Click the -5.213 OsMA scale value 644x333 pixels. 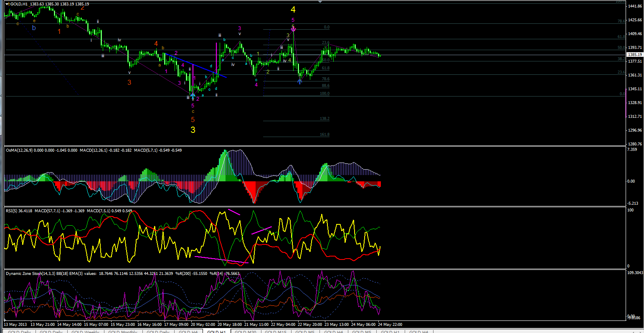632,203
